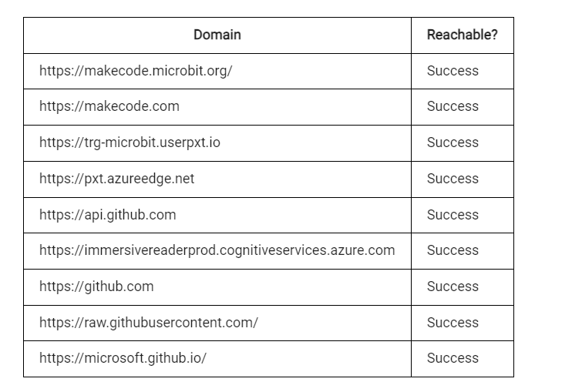Open the microsoft.github.io link
Viewport: 572px width, 392px height.
pyautogui.click(x=123, y=358)
